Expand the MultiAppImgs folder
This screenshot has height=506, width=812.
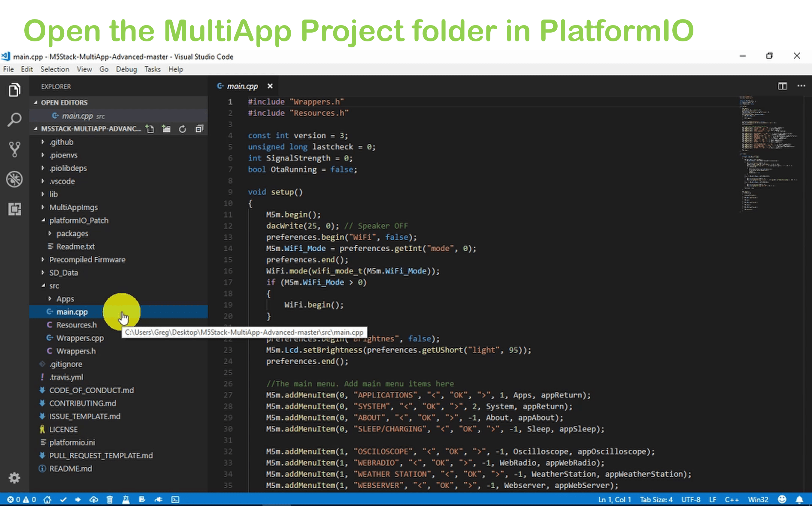click(73, 207)
